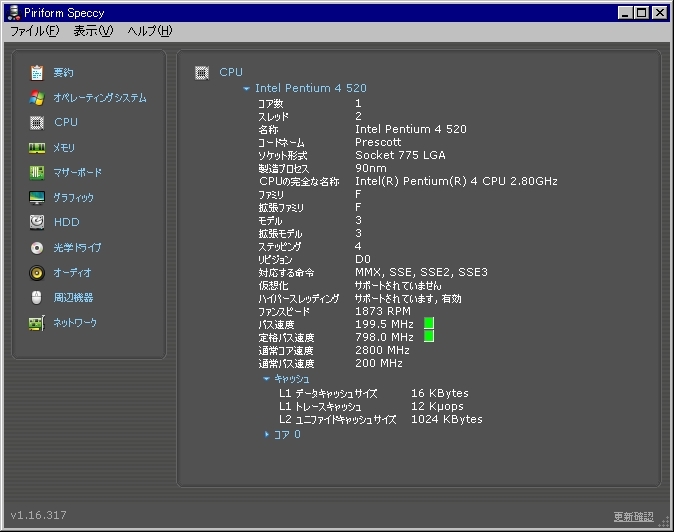Viewport: 674px width, 532px height.
Task: Click the 更新確認 update check link
Action: [633, 517]
